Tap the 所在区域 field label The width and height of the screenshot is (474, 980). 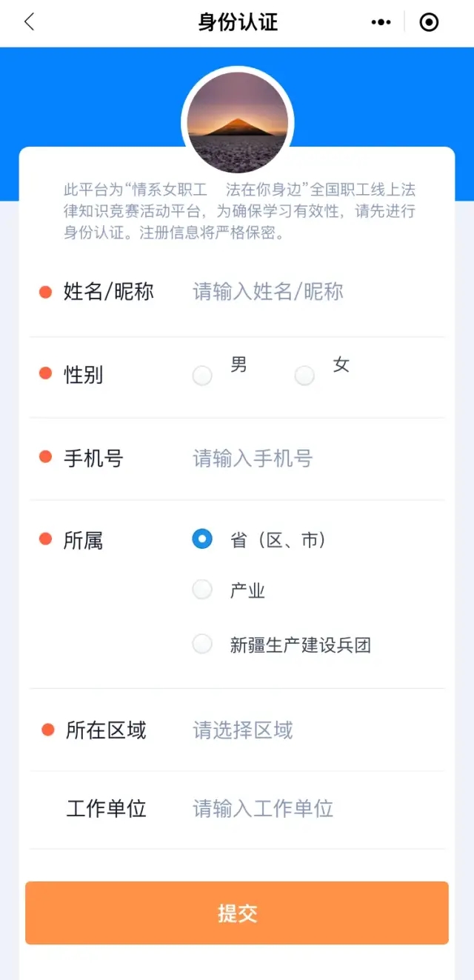(x=106, y=730)
